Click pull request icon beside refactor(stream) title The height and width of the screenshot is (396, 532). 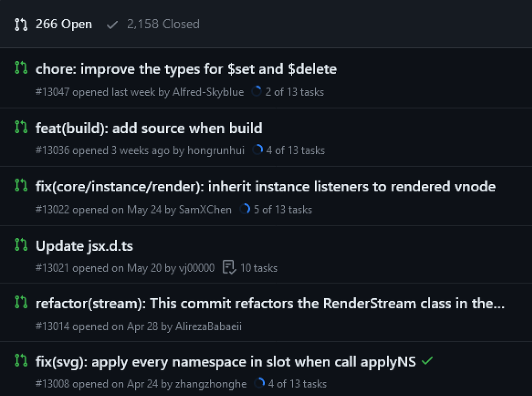(x=20, y=303)
